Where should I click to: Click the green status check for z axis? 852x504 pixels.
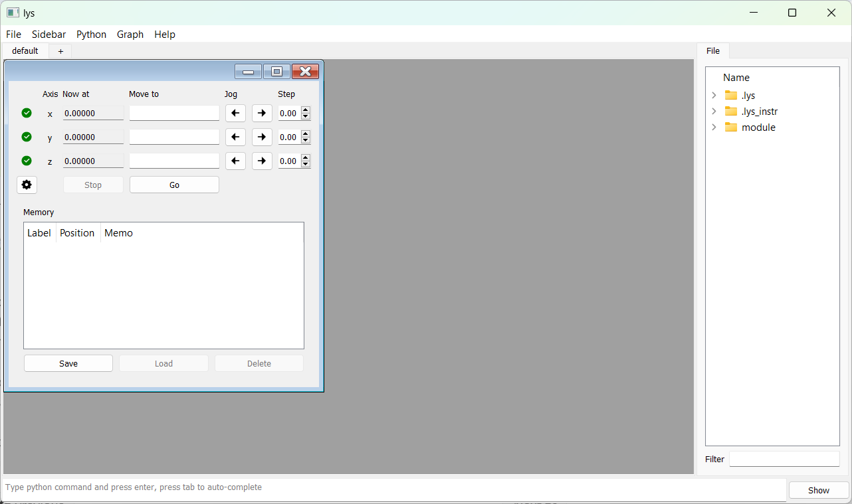[27, 161]
